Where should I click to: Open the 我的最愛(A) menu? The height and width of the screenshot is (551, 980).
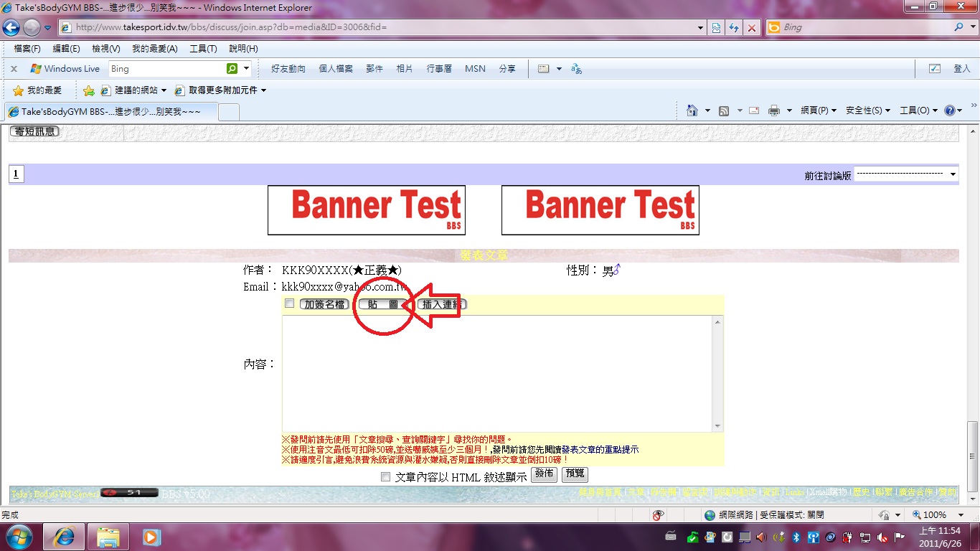[x=154, y=49]
